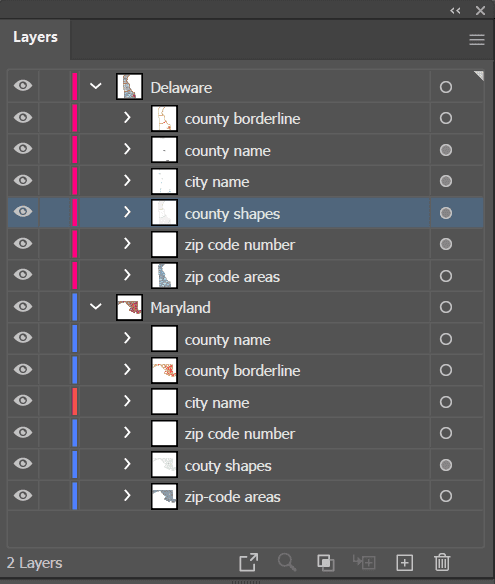Screen dimensions: 495x584
Task: Click Make/Release Clipping Mask icon
Action: coord(326,562)
